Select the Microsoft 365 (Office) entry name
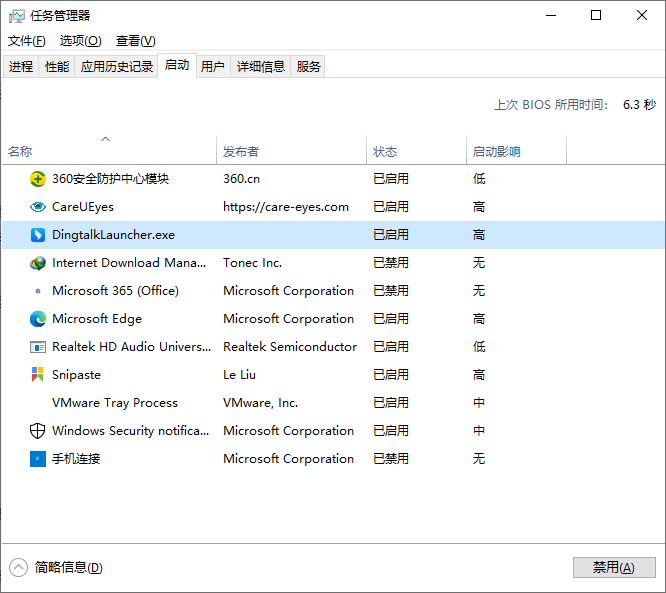 [x=116, y=291]
